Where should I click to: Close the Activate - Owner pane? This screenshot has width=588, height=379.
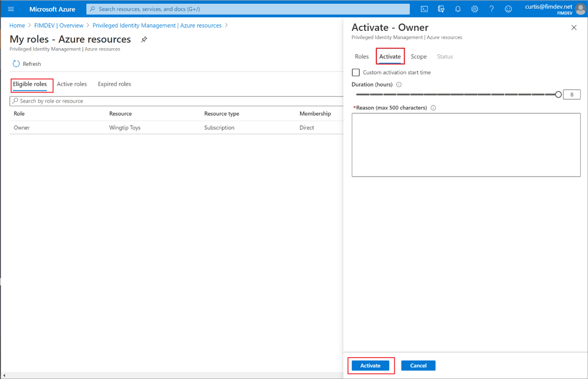(574, 28)
